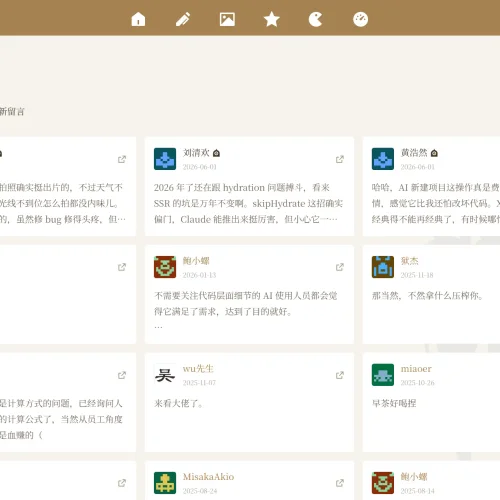Click the comment text about hydration 问题

tap(248, 203)
